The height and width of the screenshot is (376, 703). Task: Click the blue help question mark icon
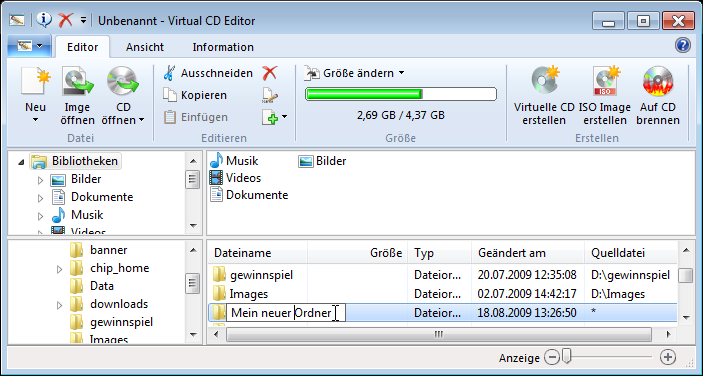682,45
